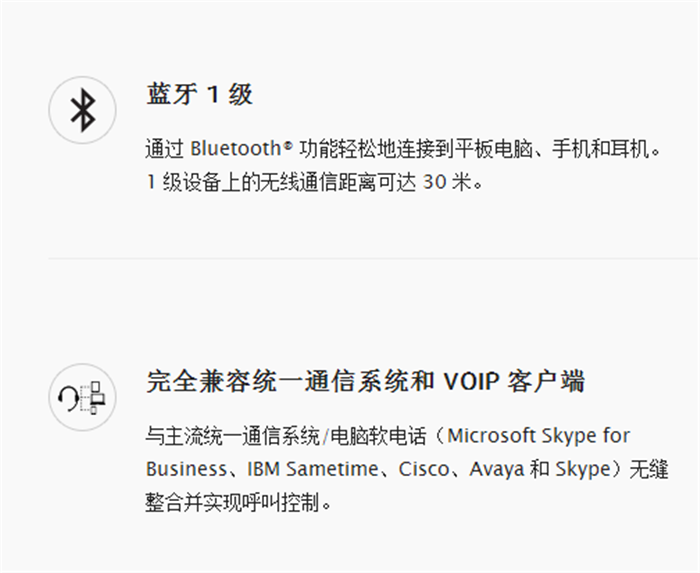Click VOIP in the second heading
700x573 pixels.
pyautogui.click(x=471, y=382)
